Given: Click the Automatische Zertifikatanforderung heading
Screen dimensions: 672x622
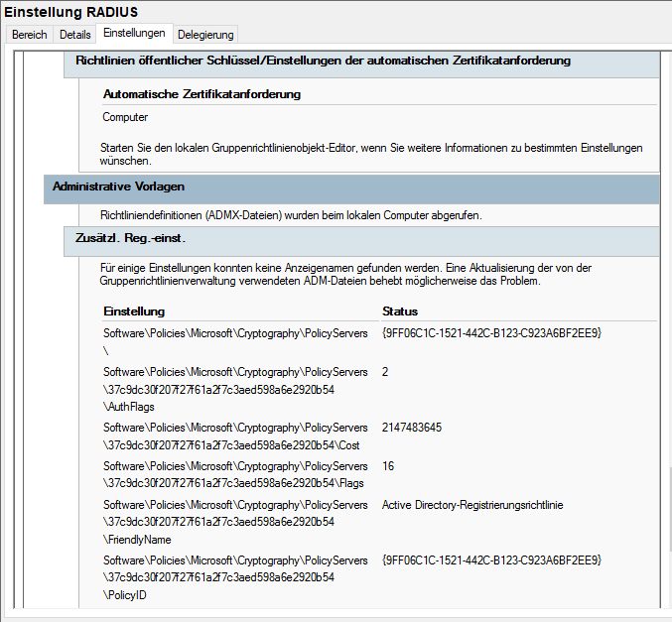Looking at the screenshot, I should [202, 94].
